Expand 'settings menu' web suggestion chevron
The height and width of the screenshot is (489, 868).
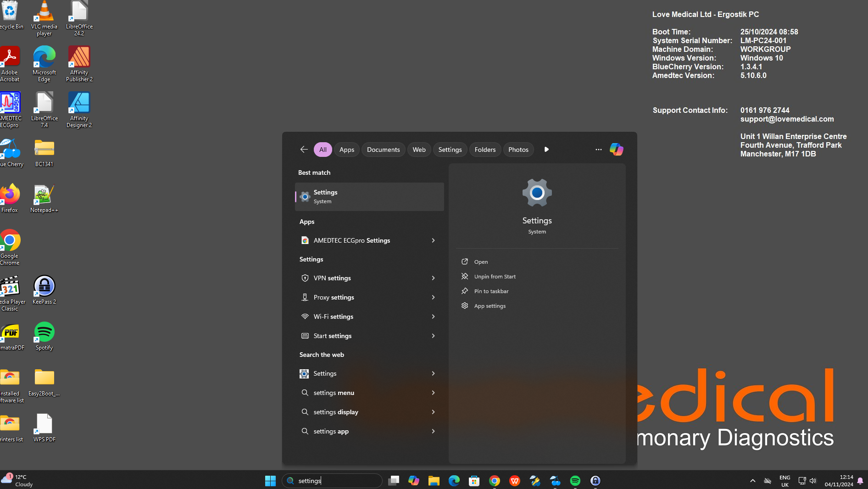(x=433, y=393)
